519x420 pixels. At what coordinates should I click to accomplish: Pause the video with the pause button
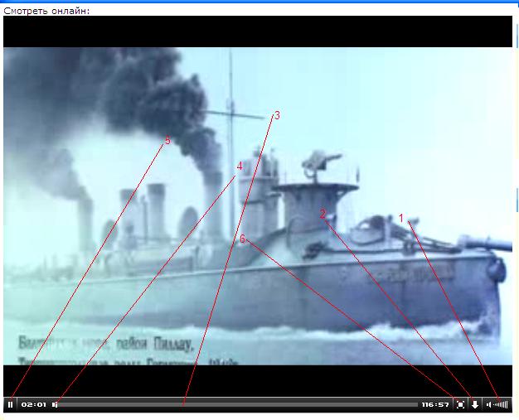(x=10, y=404)
